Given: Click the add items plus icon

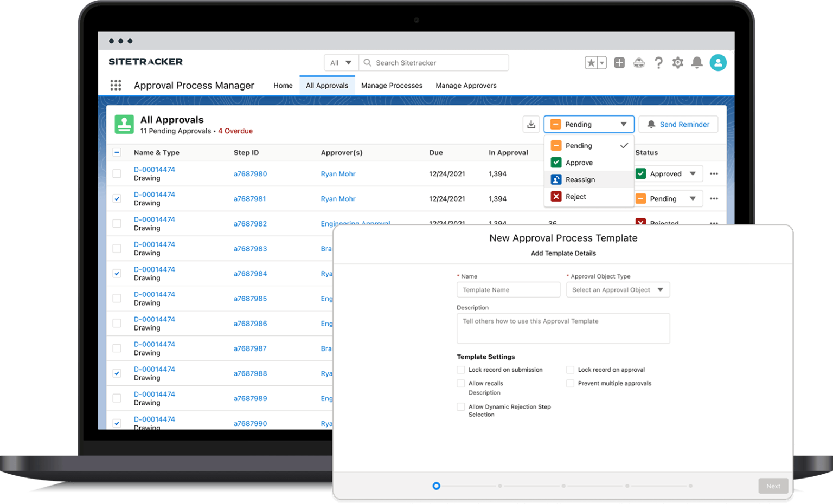Looking at the screenshot, I should pos(619,62).
